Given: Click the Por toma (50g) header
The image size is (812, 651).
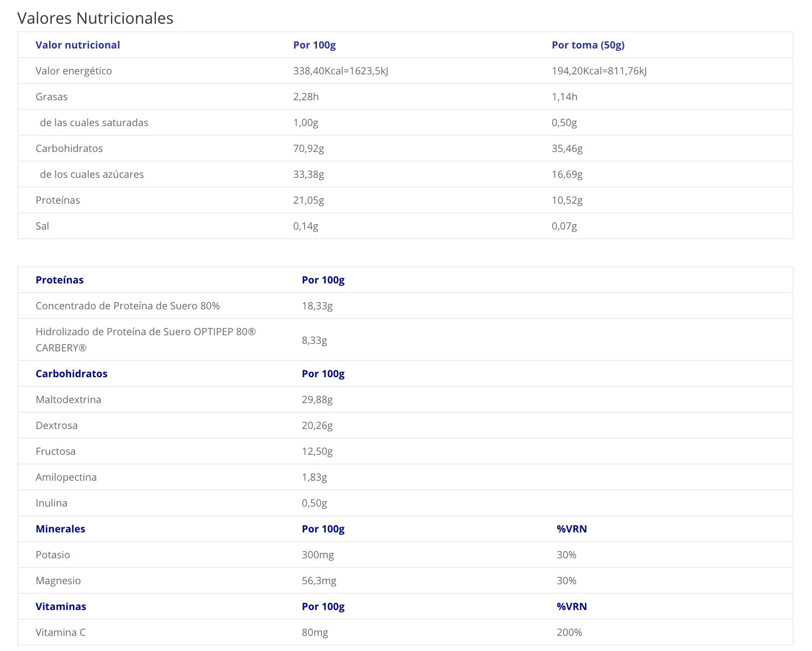Looking at the screenshot, I should point(588,45).
